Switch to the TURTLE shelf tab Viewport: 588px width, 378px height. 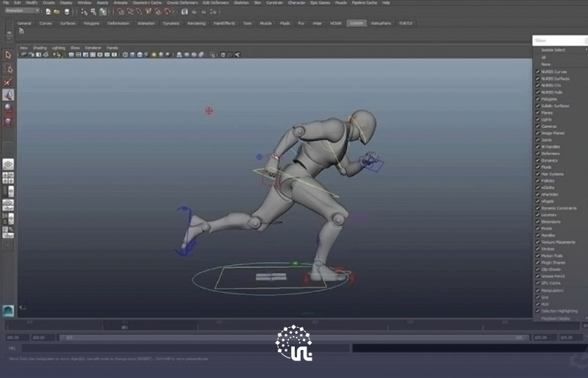click(x=406, y=24)
